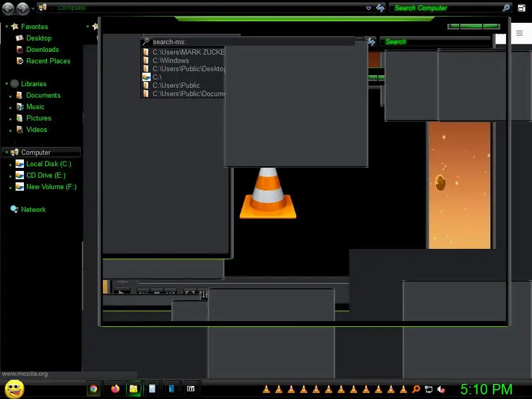Click the Downloads folder icon
Viewport: 532px width, 399px height.
[19, 49]
